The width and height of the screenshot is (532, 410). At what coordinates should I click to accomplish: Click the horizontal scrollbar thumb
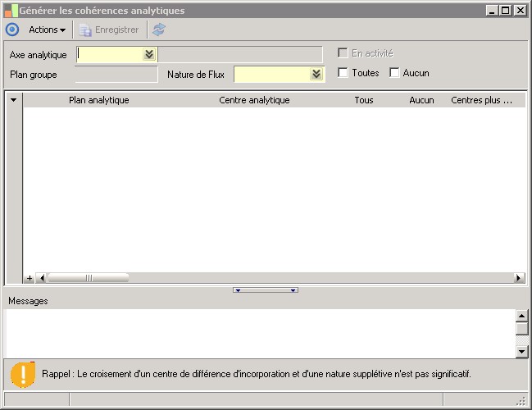[x=89, y=278]
